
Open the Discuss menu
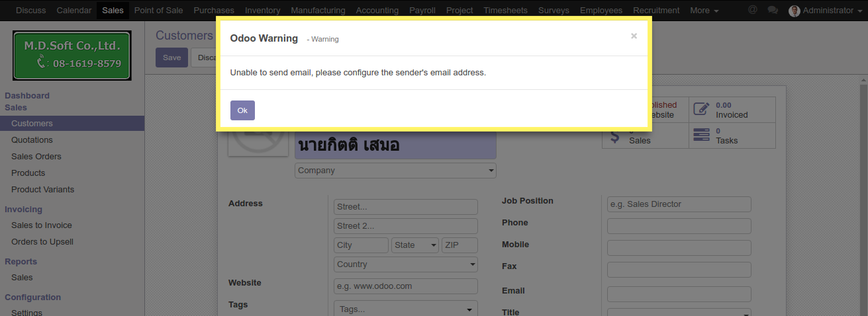(31, 11)
